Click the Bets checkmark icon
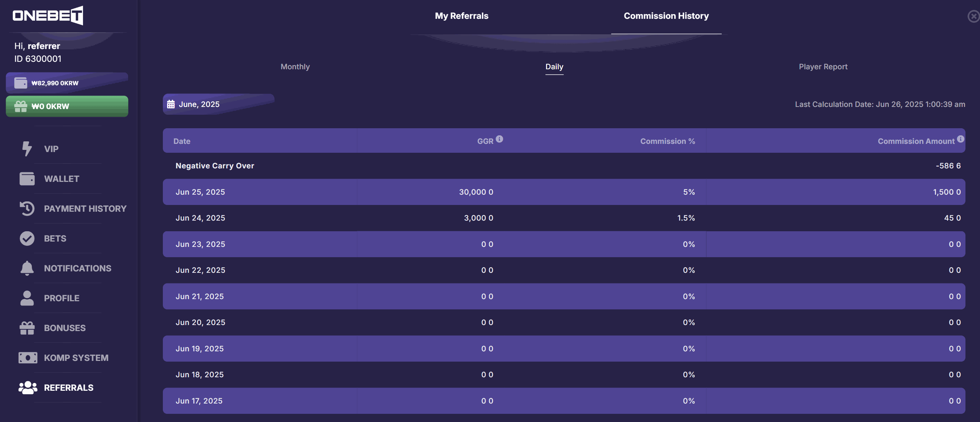980x422 pixels. (x=27, y=238)
